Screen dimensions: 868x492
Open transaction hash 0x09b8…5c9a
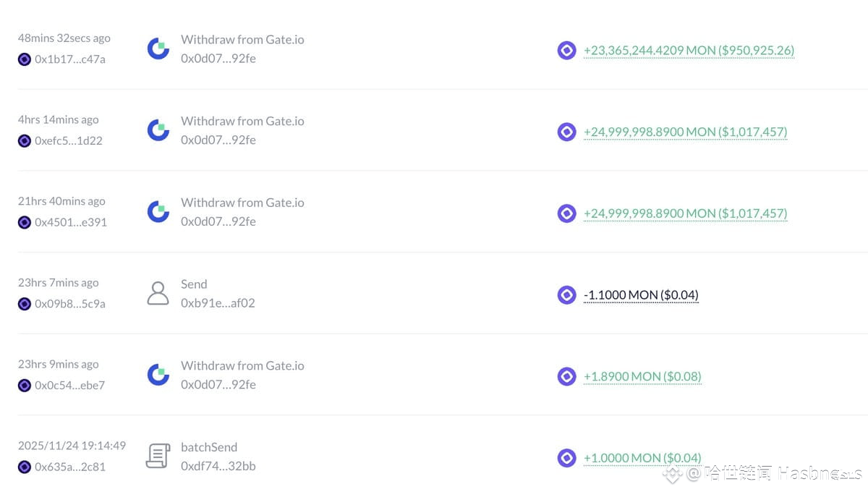click(70, 304)
